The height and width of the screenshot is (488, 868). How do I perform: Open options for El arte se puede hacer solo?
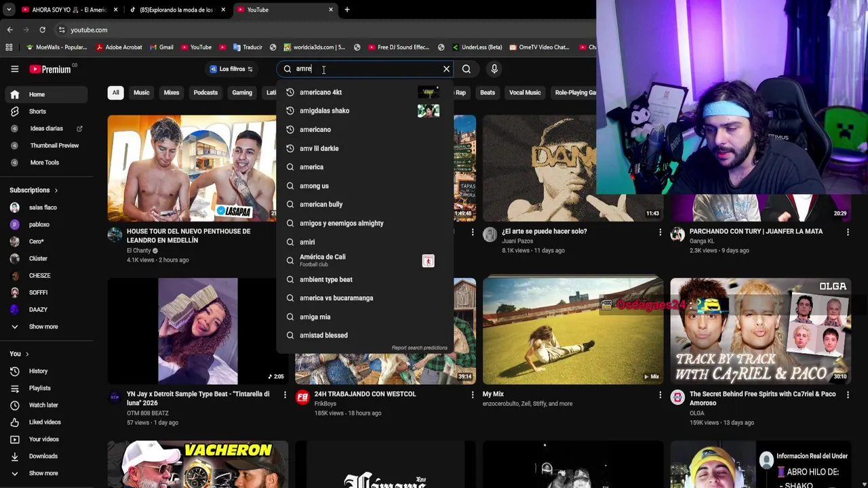[660, 232]
